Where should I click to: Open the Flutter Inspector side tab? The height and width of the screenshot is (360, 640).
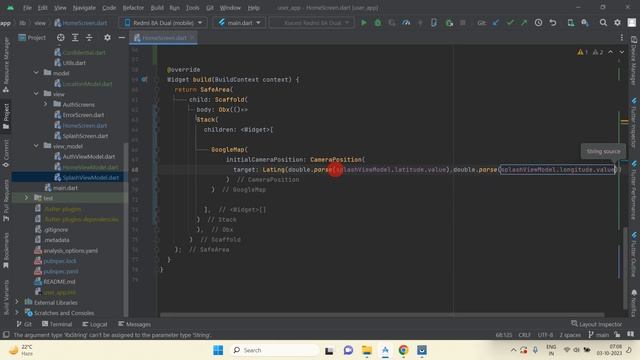coord(634,122)
